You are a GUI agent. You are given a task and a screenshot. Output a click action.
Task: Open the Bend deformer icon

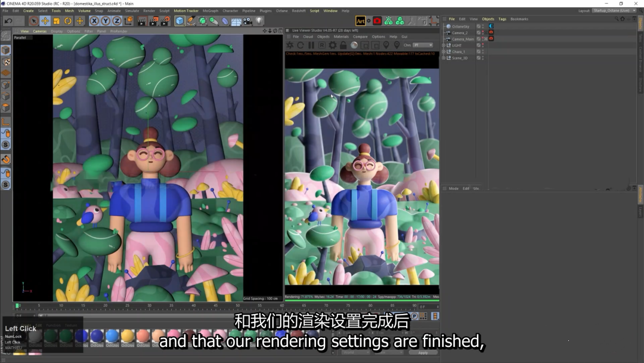[x=225, y=21]
